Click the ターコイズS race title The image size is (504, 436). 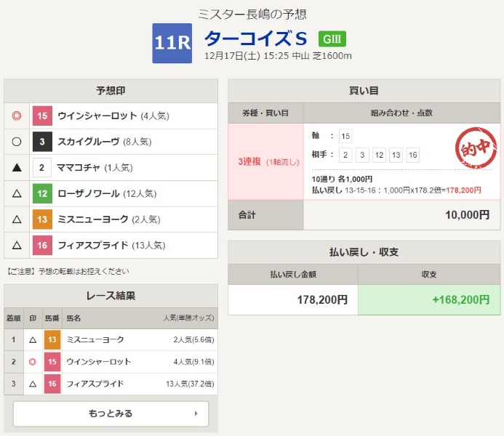255,39
